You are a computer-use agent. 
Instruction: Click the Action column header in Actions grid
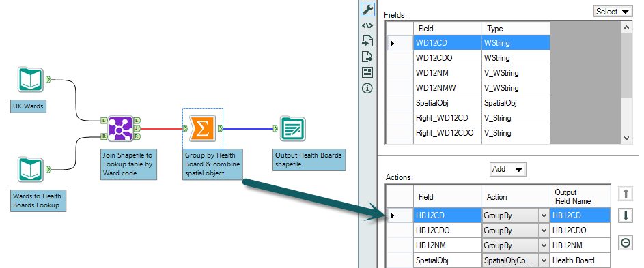click(515, 196)
